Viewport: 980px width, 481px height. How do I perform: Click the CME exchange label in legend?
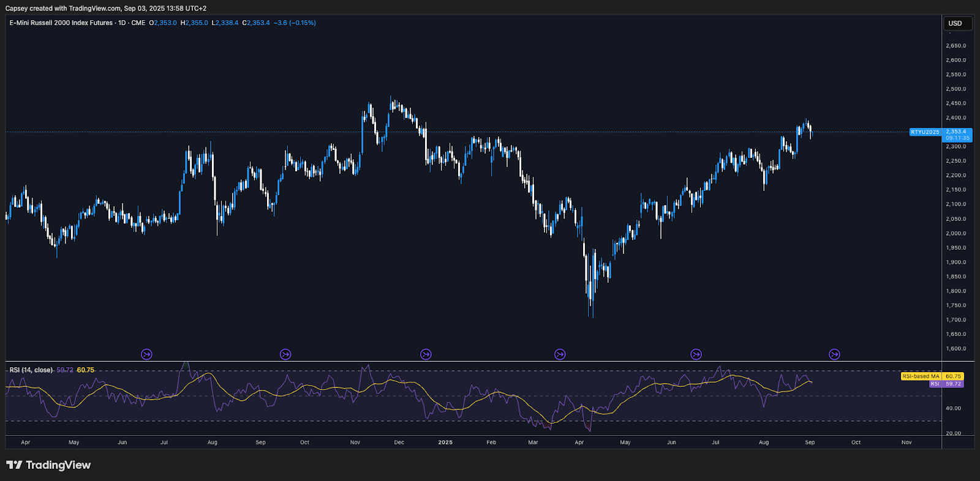(x=138, y=23)
